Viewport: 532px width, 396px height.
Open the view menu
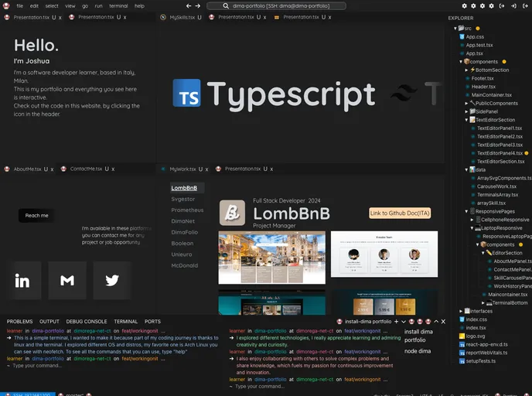tap(70, 5)
